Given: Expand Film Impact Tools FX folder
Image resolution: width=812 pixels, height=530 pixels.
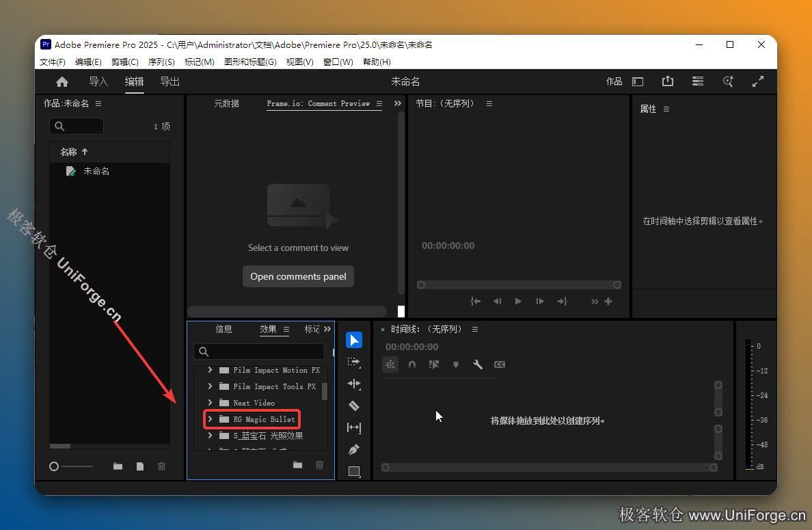Looking at the screenshot, I should click(210, 386).
